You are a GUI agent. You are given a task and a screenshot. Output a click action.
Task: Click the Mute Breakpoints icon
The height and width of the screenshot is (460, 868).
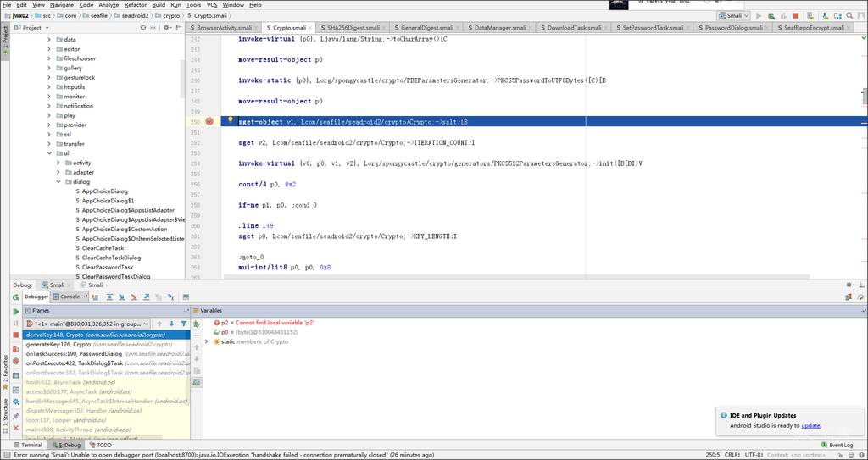(x=15, y=361)
